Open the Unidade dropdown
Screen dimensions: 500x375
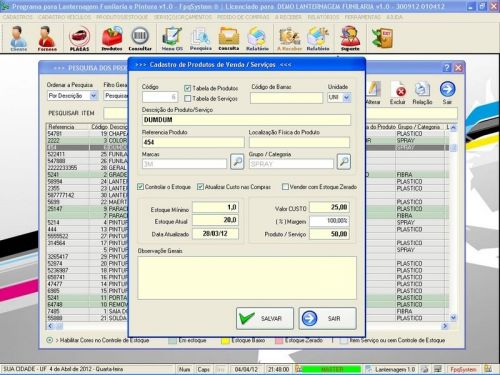point(347,97)
